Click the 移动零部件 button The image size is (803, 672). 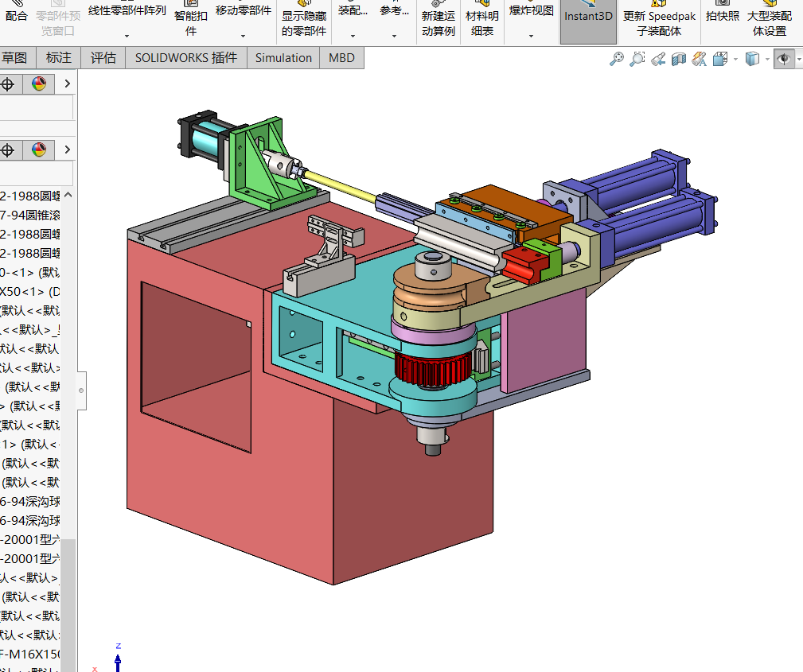click(244, 11)
